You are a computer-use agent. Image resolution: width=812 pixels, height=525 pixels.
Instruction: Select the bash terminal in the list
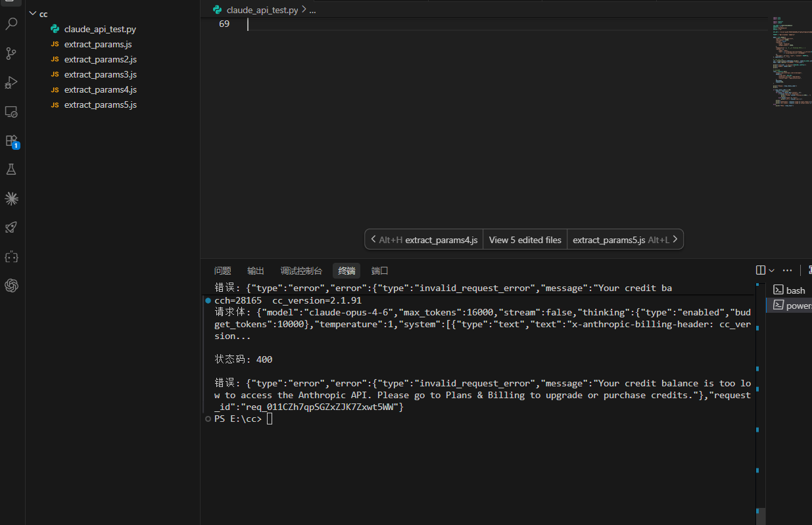789,290
